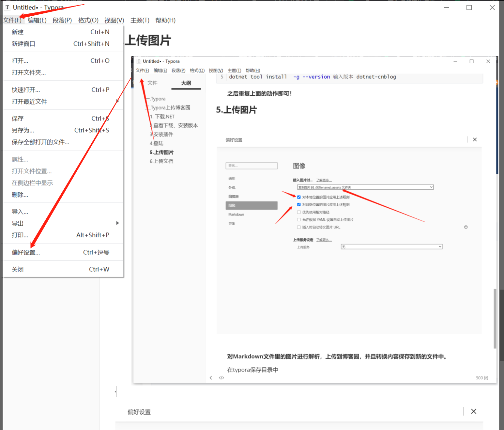Image resolution: width=504 pixels, height=430 pixels.
Task: Open the 文件(F) menu in the menu bar
Action: pyautogui.click(x=12, y=20)
